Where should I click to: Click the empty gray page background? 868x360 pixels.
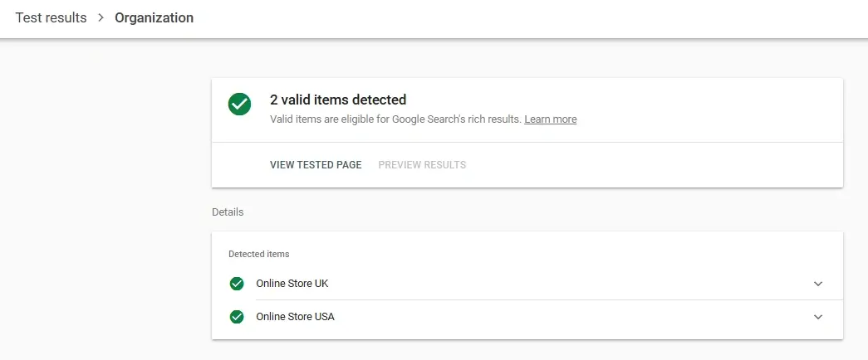click(x=100, y=207)
